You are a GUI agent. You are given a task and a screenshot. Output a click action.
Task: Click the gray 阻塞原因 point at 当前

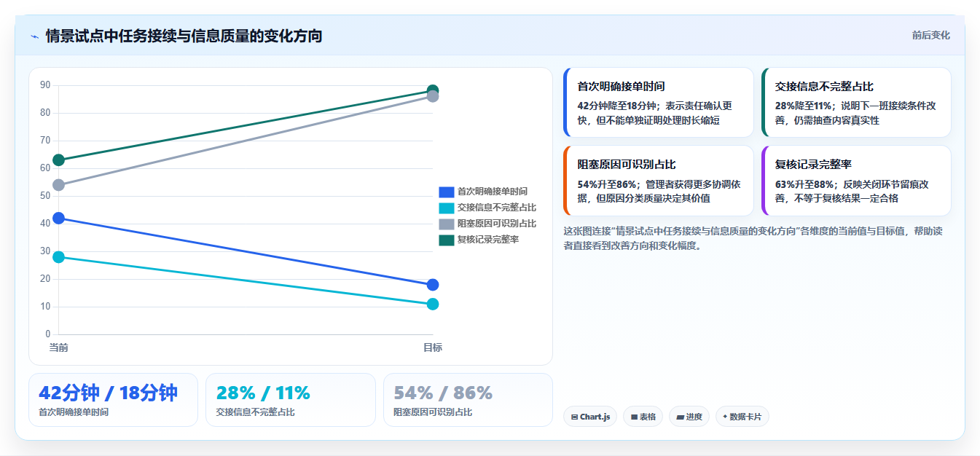coord(58,185)
